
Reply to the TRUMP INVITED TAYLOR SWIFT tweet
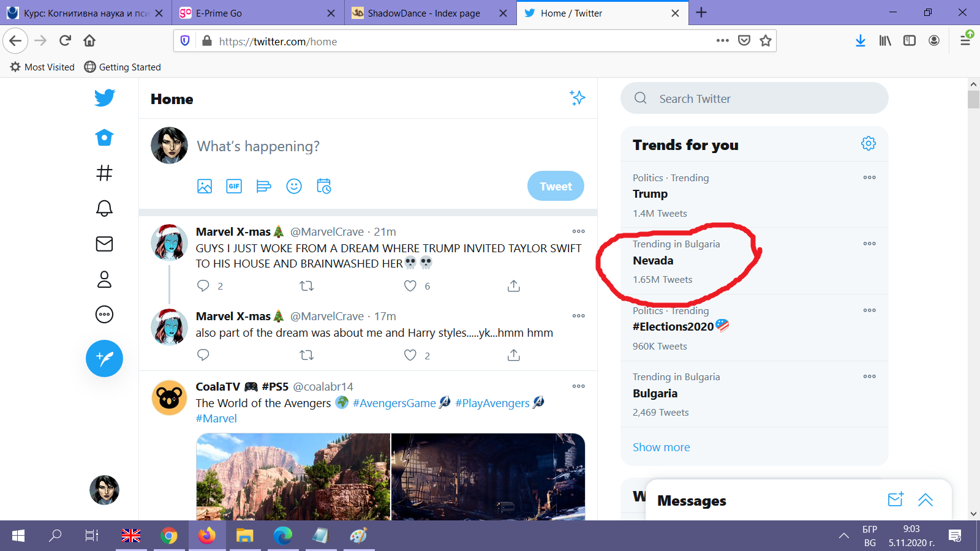203,286
